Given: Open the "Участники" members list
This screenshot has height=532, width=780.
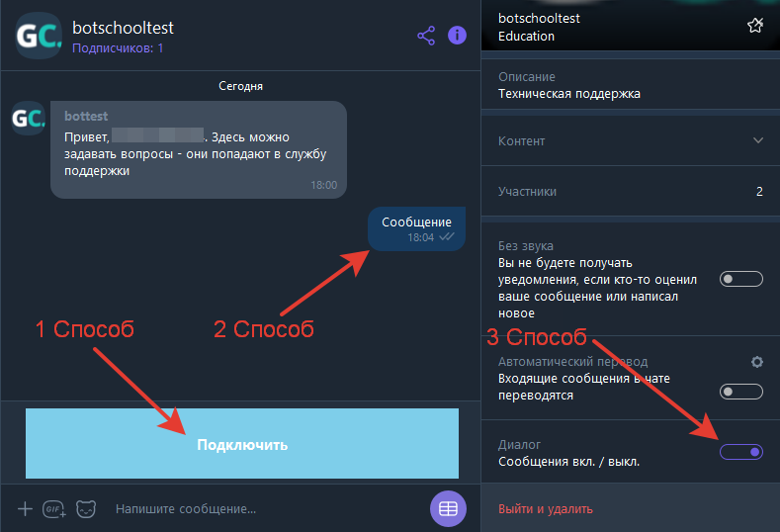Looking at the screenshot, I should point(630,192).
